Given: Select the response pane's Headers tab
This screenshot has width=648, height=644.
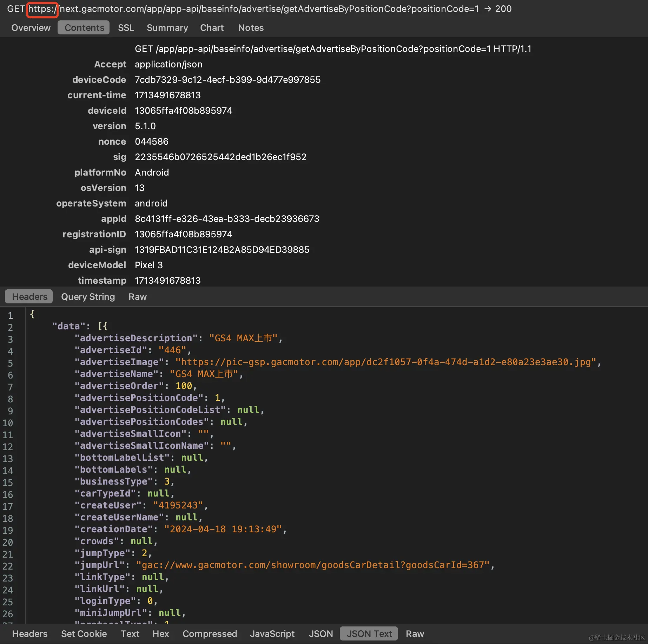Looking at the screenshot, I should point(29,634).
